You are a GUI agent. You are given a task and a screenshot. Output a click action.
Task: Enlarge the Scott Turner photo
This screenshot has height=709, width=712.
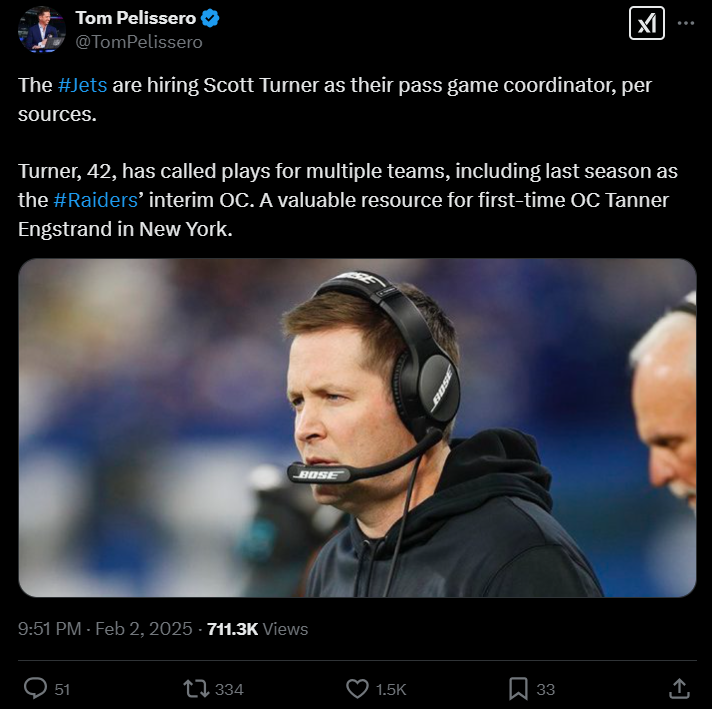[357, 428]
